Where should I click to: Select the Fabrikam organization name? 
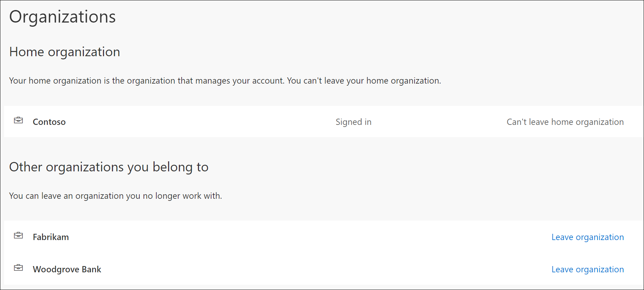51,237
